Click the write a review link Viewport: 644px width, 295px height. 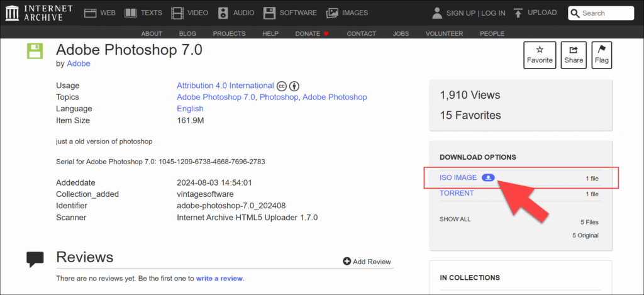[219, 278]
